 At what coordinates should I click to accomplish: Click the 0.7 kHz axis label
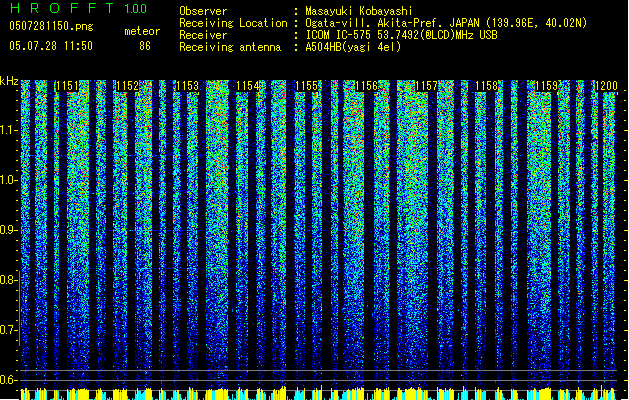tap(9, 330)
